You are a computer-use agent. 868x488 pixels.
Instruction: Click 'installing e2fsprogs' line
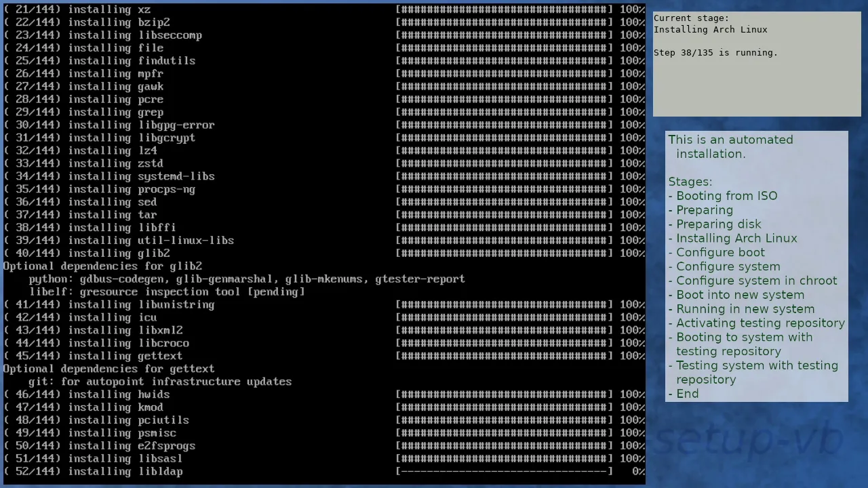tap(324, 447)
